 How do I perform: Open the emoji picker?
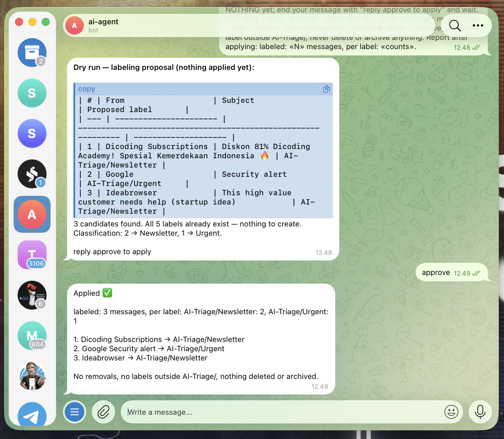[x=451, y=412]
